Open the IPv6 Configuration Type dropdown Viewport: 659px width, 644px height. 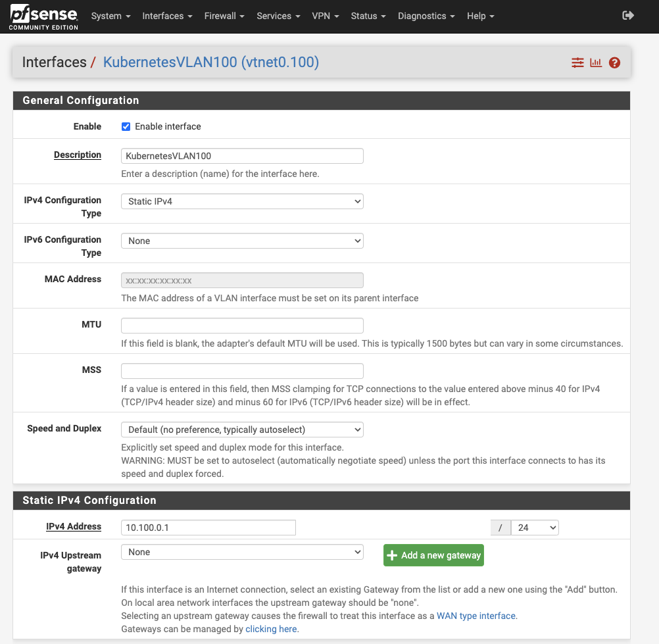[242, 241]
